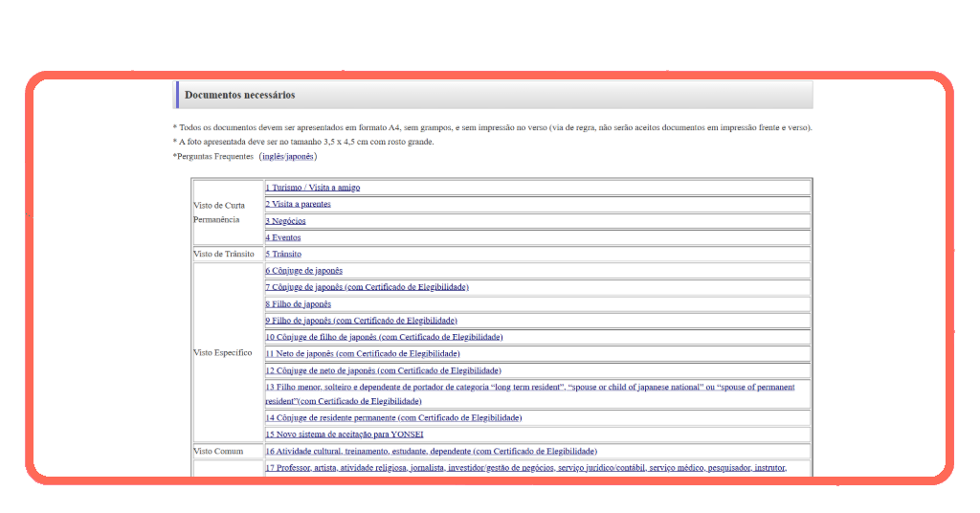Click the note about A4 format documents

coord(493,127)
